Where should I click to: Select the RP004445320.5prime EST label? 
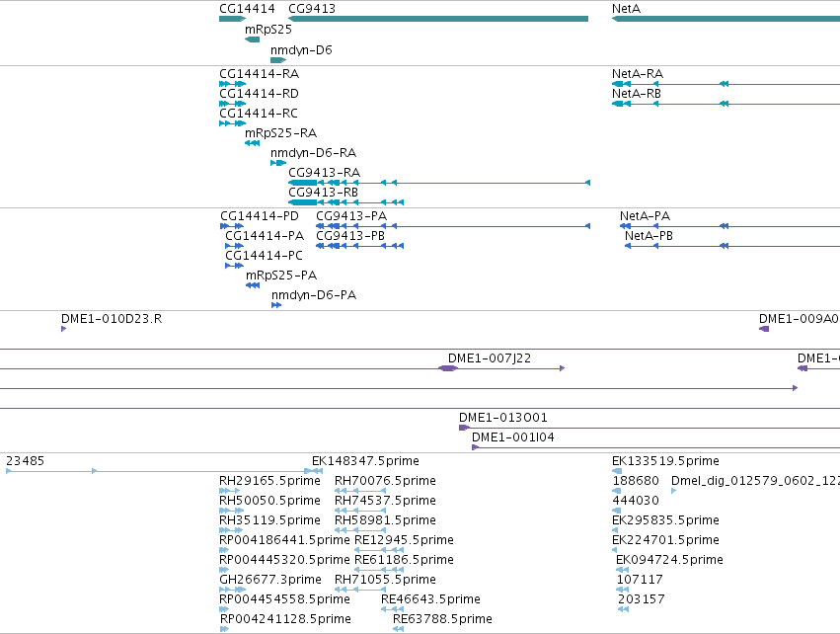pyautogui.click(x=284, y=561)
